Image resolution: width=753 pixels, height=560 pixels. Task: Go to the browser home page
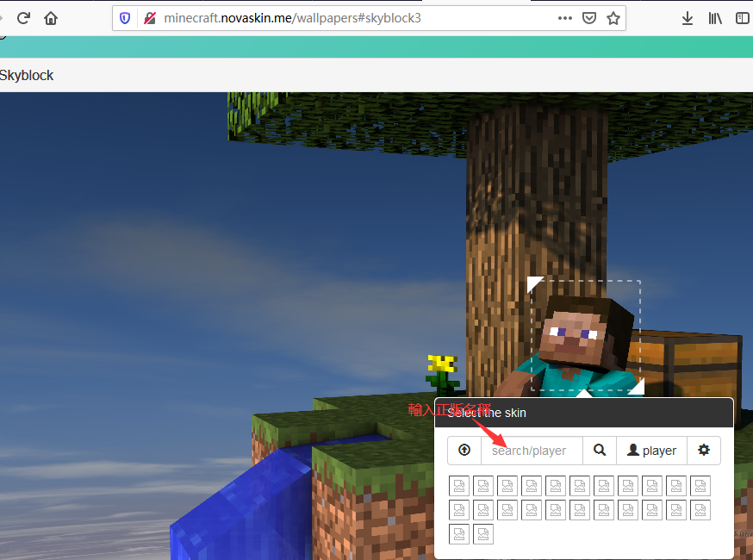51,18
